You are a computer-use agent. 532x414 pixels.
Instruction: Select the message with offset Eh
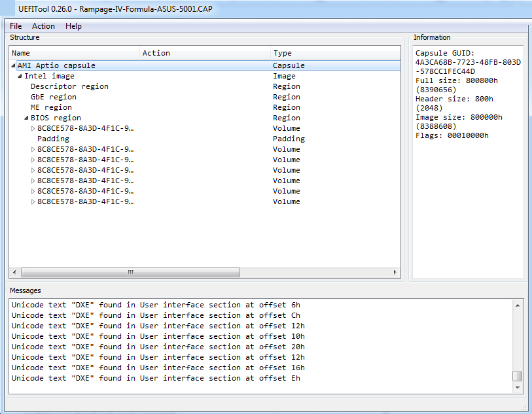(x=156, y=379)
